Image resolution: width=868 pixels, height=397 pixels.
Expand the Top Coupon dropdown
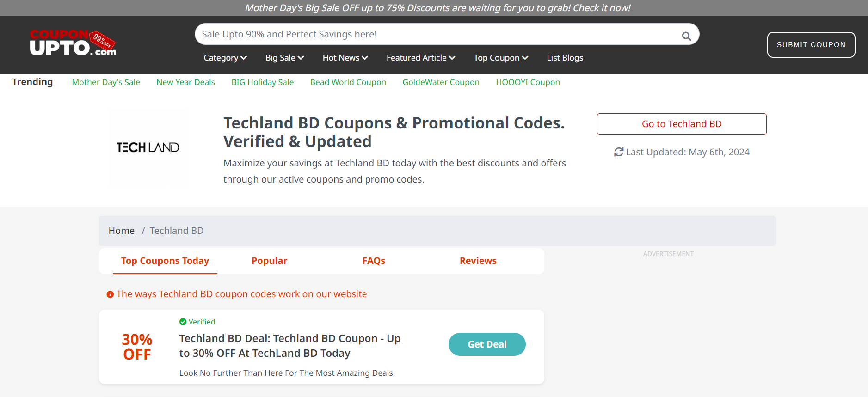point(501,57)
